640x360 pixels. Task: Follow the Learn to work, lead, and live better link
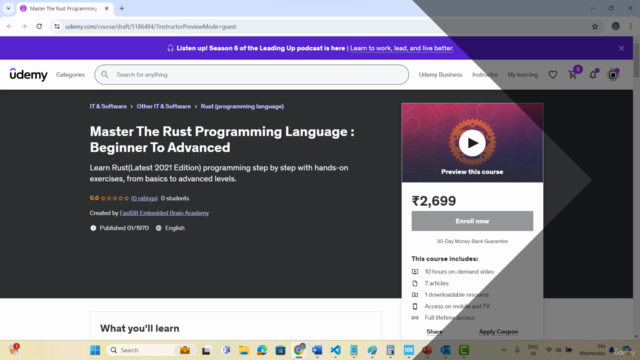tap(402, 48)
